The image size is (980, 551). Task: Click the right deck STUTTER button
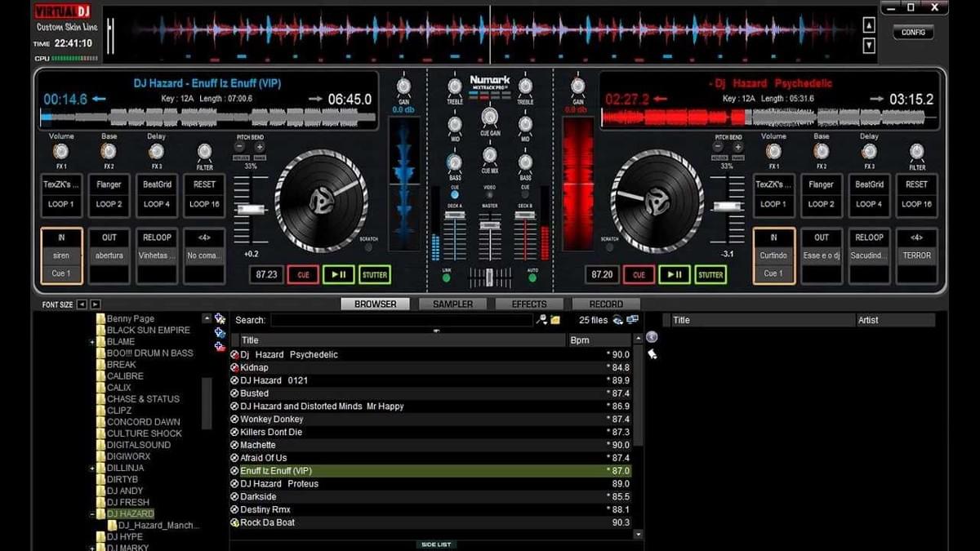(710, 275)
